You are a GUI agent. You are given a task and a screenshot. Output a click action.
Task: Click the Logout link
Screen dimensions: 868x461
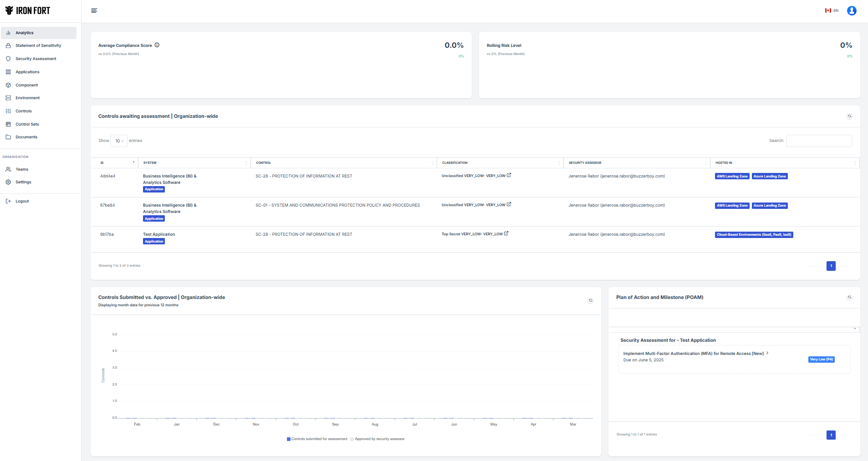pos(22,201)
